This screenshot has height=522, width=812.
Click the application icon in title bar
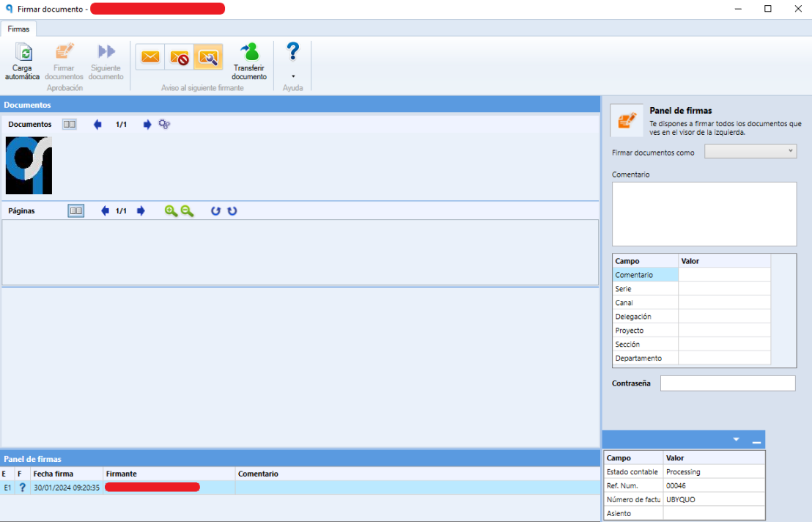click(x=9, y=9)
